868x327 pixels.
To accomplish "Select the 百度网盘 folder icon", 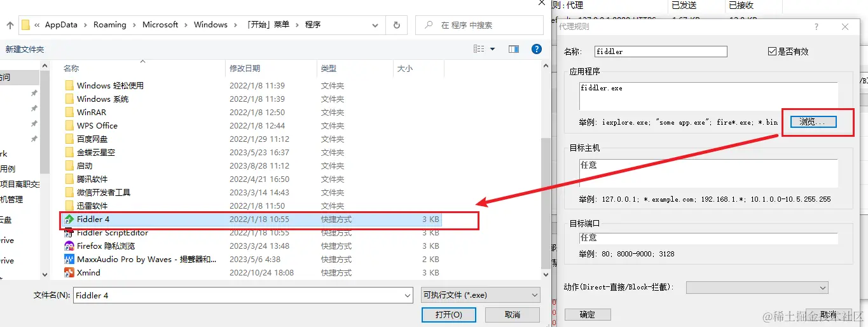I will 69,139.
